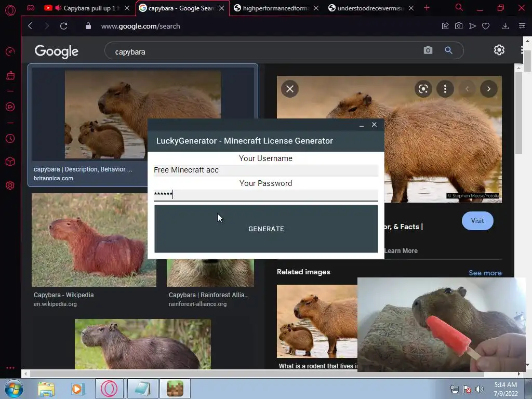532x399 pixels.
Task: Close the highperformancedformat tab
Action: pyautogui.click(x=316, y=8)
